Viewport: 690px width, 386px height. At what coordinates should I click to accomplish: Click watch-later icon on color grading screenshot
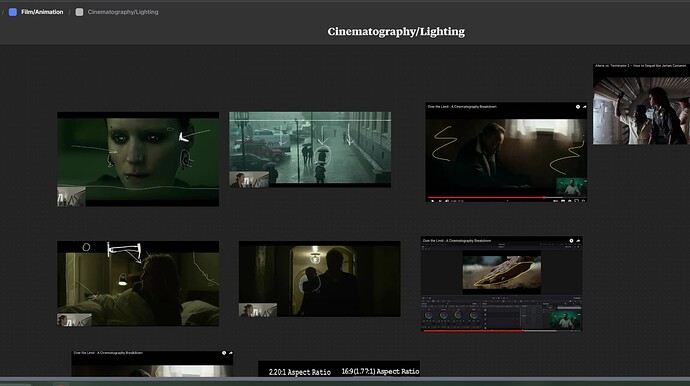click(571, 241)
